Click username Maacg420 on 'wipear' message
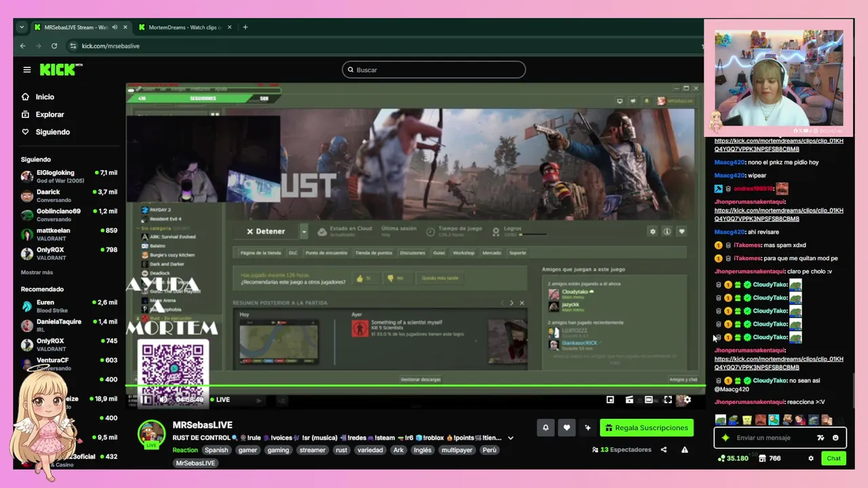The height and width of the screenshot is (488, 868). [730, 176]
